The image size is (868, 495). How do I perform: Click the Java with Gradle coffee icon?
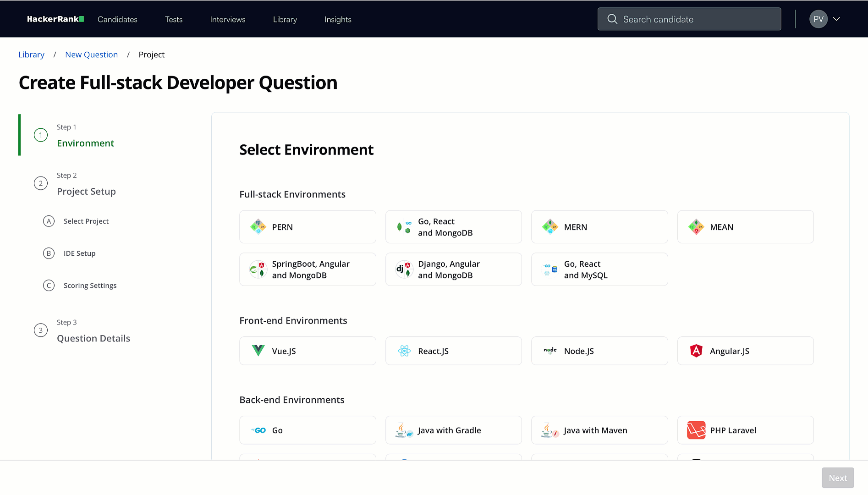(x=403, y=430)
